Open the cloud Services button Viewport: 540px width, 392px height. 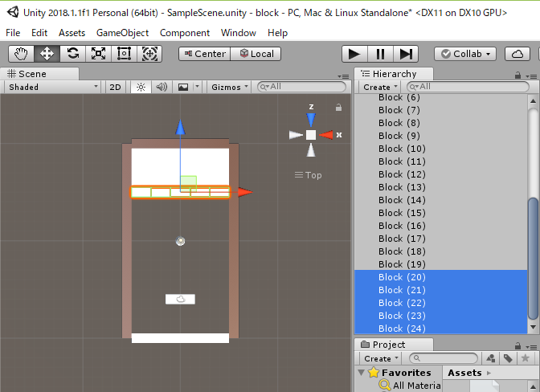pos(517,54)
